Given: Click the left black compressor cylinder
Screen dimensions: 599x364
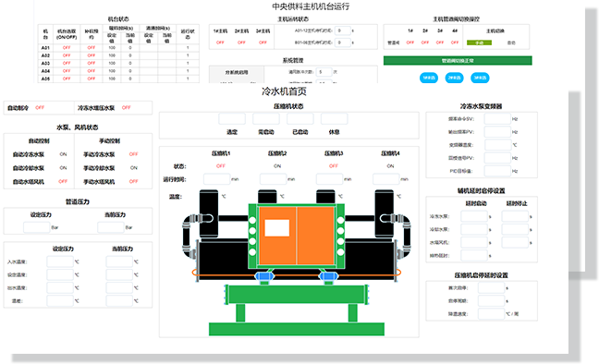Looking at the screenshot, I should pyautogui.click(x=209, y=214).
